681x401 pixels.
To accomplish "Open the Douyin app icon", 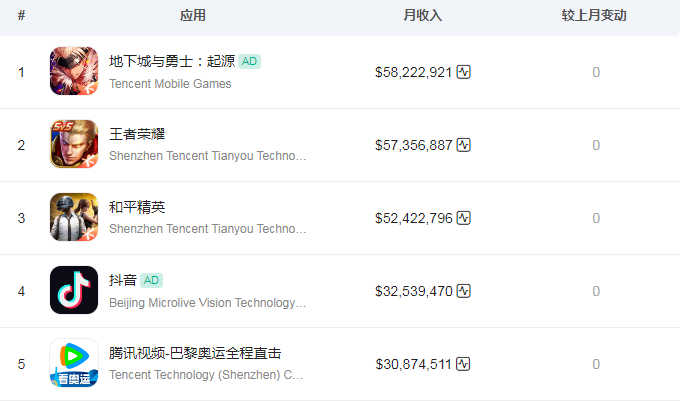I will click(74, 291).
